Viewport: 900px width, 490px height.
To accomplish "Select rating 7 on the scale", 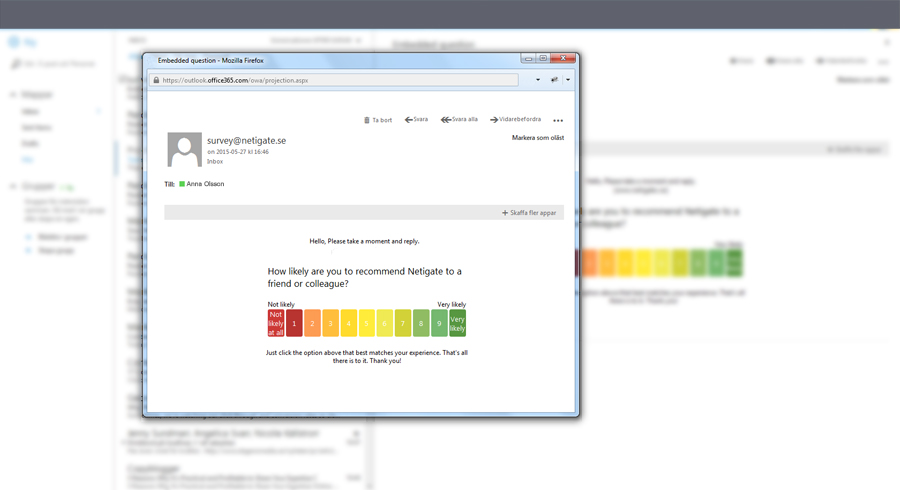I will pyautogui.click(x=403, y=323).
